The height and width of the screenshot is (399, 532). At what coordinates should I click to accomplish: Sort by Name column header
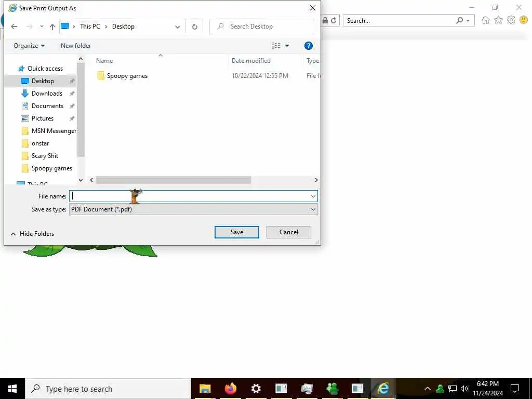pyautogui.click(x=104, y=61)
